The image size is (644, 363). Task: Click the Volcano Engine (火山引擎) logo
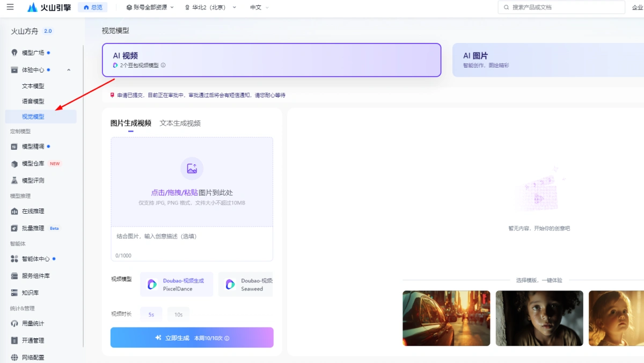click(48, 8)
